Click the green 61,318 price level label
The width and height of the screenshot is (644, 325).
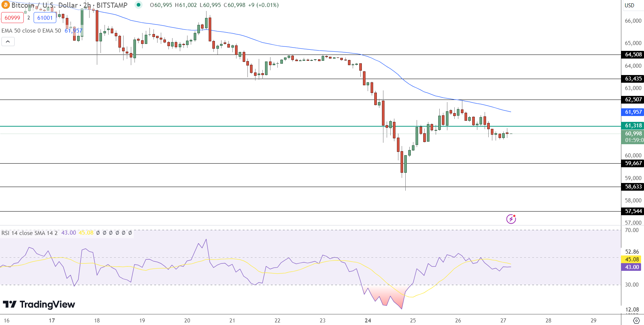point(633,126)
